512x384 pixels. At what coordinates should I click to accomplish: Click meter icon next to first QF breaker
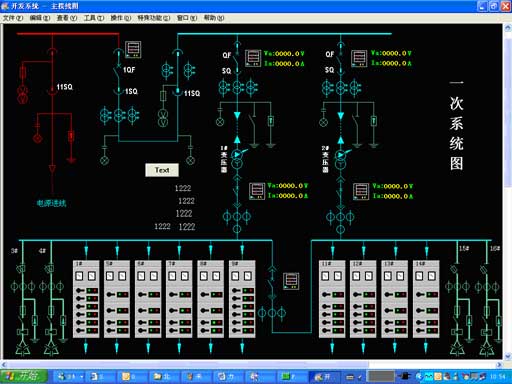pos(253,58)
